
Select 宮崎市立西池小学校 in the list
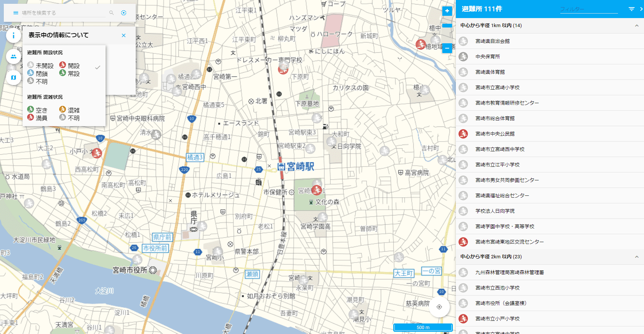pos(550,288)
